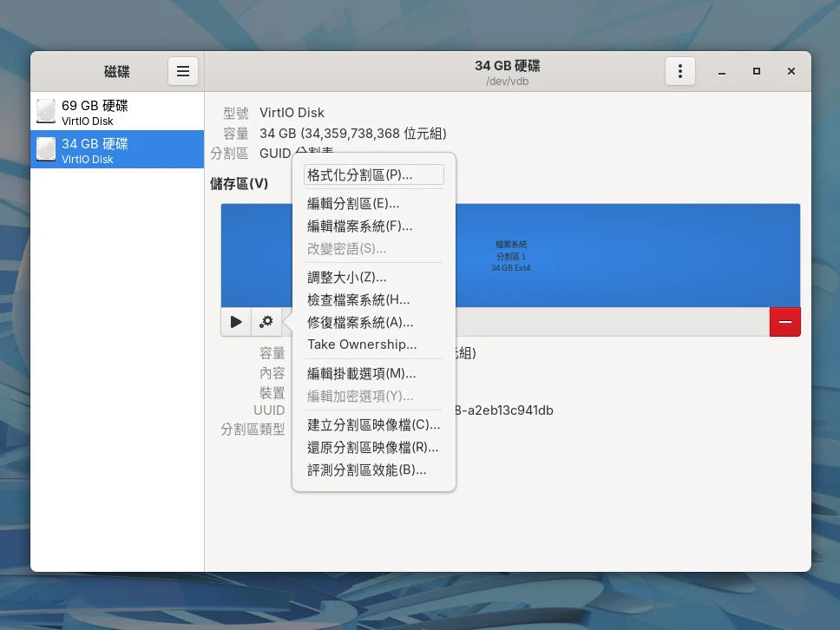This screenshot has height=630, width=840.
Task: Select 調整大小(Z)... to resize partition
Action: pos(346,278)
